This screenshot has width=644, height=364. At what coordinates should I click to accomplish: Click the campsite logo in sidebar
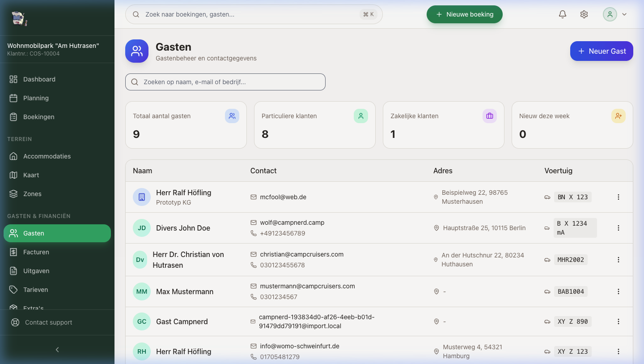19,18
